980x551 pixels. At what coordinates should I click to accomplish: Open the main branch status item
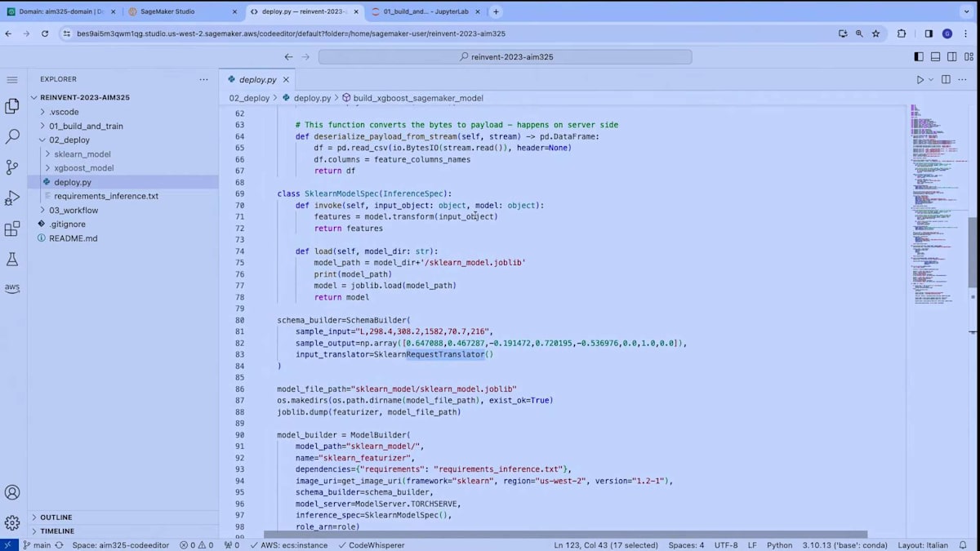(x=36, y=544)
